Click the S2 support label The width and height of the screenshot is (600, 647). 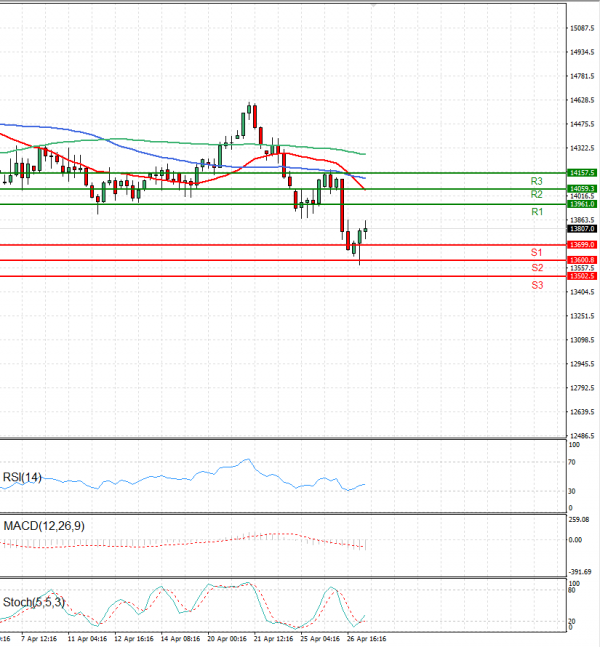pyautogui.click(x=537, y=268)
